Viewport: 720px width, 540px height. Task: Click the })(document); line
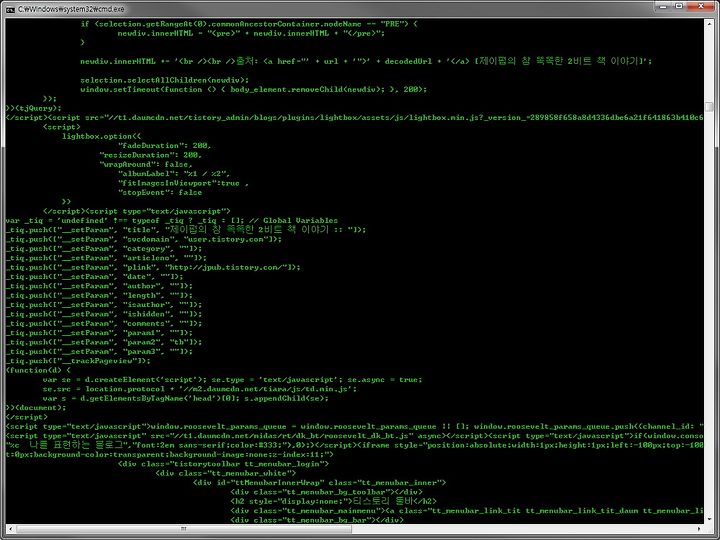coord(36,408)
